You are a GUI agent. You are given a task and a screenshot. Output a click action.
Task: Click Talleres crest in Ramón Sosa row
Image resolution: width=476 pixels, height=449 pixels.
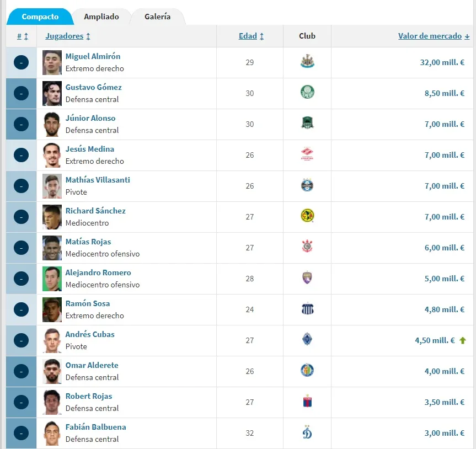coord(307,309)
